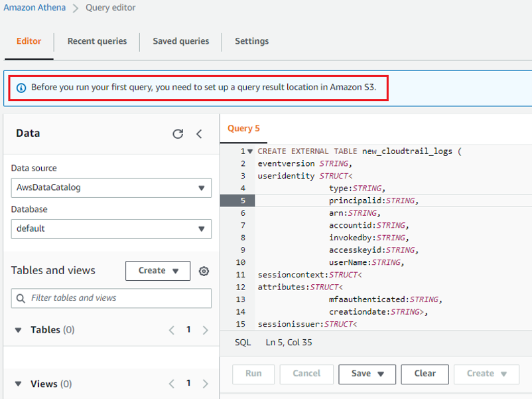
Task: Open Create dropdown in Tables and views
Action: (158, 271)
